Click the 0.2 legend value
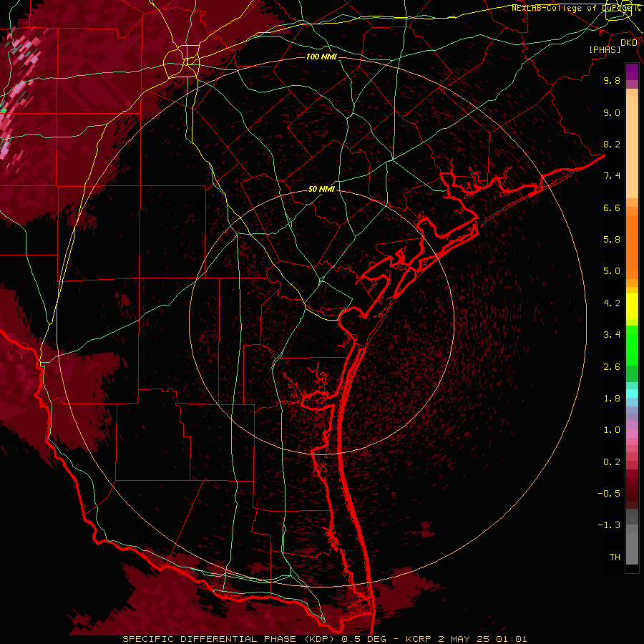 pyautogui.click(x=612, y=462)
